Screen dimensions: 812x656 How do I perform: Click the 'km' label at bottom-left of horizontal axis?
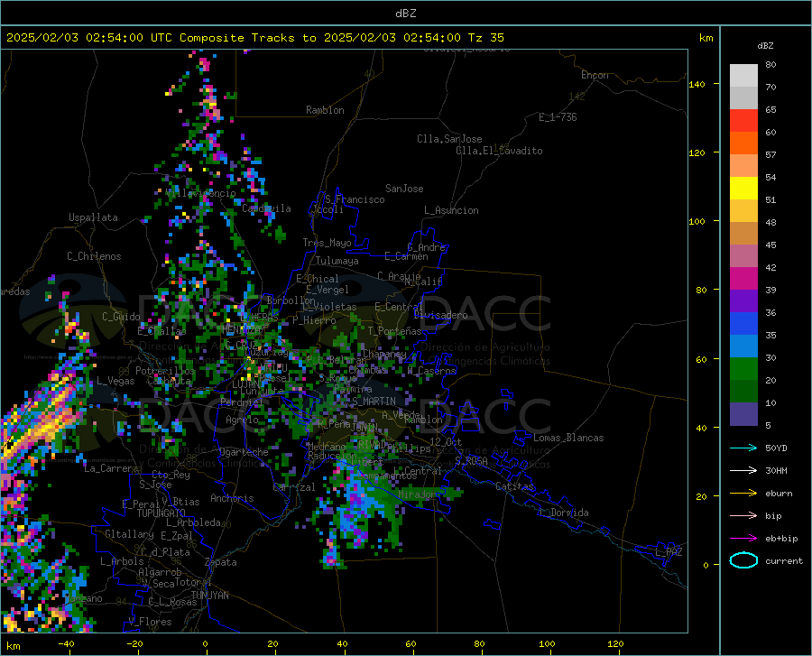[x=13, y=646]
